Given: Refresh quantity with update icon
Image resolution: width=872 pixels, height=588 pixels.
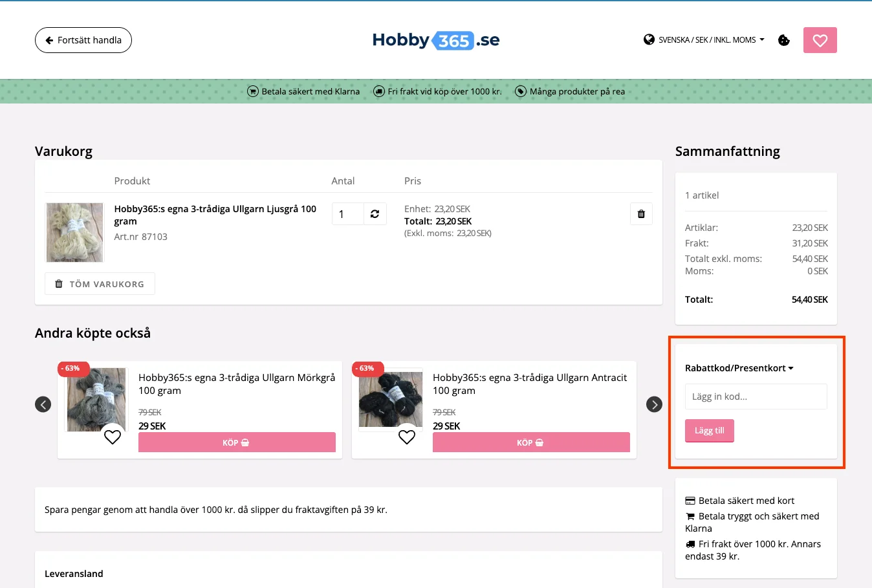Looking at the screenshot, I should pos(375,214).
